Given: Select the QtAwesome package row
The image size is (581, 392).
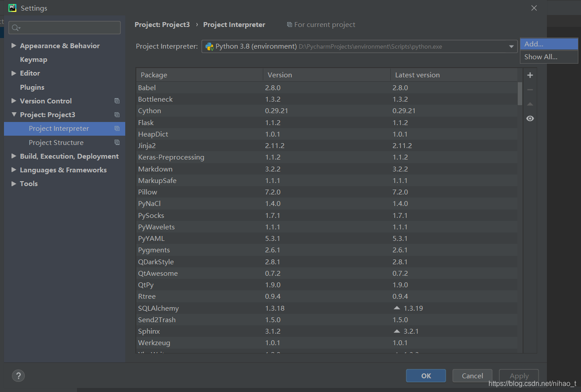Looking at the screenshot, I should (327, 273).
